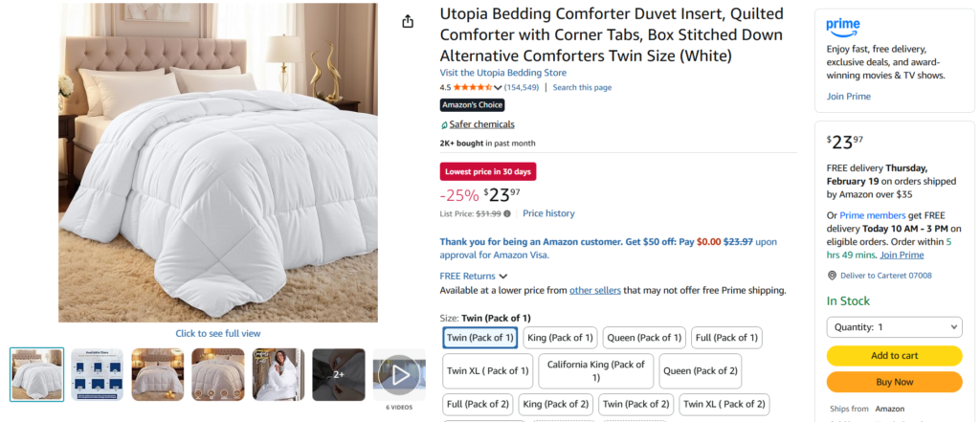Open the Price history link
980x422 pixels.
pos(548,213)
